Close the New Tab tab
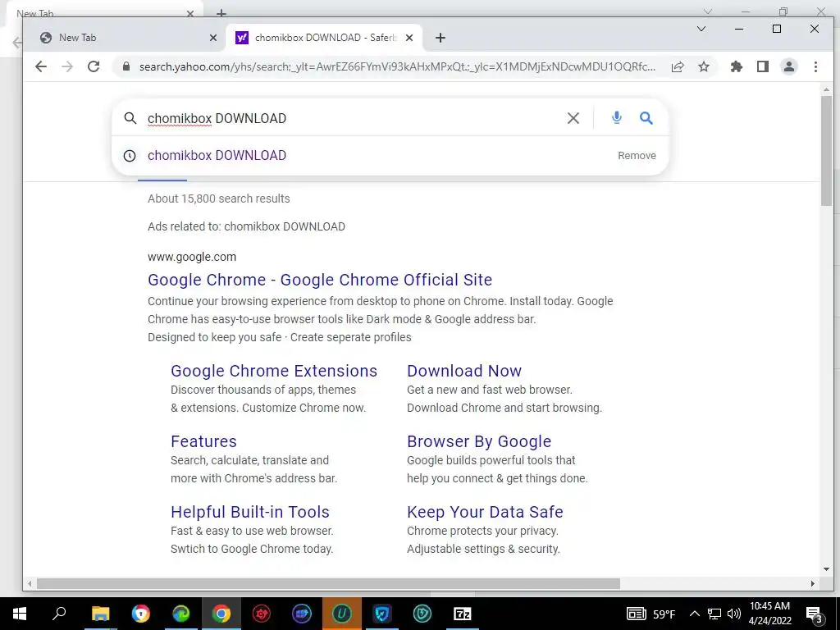The height and width of the screenshot is (630, 840). [213, 38]
